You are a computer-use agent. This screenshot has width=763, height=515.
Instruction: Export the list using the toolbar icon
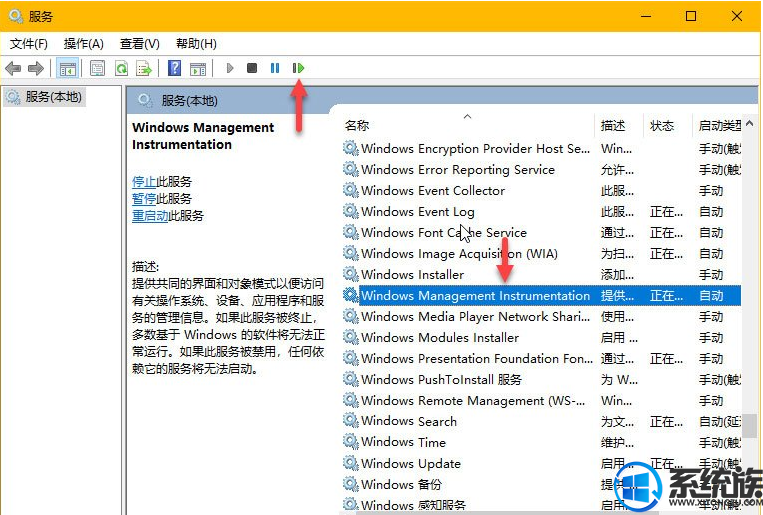tap(144, 68)
